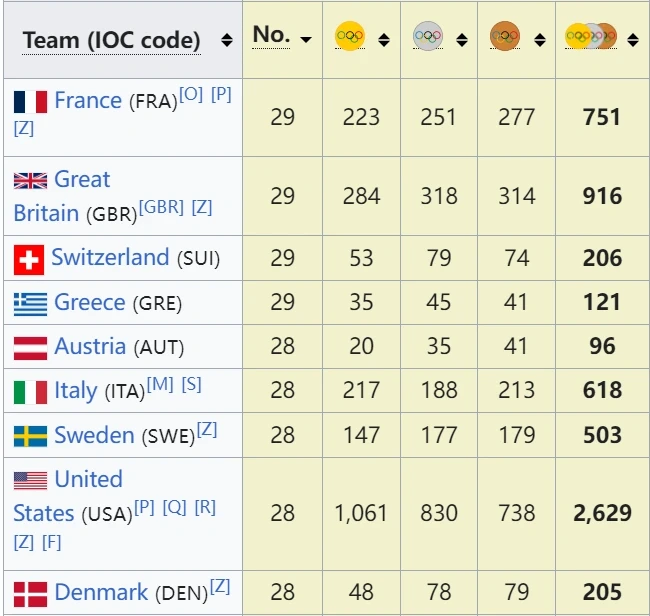Click the combined total medals icon
The height and width of the screenshot is (616, 650).
tap(590, 37)
